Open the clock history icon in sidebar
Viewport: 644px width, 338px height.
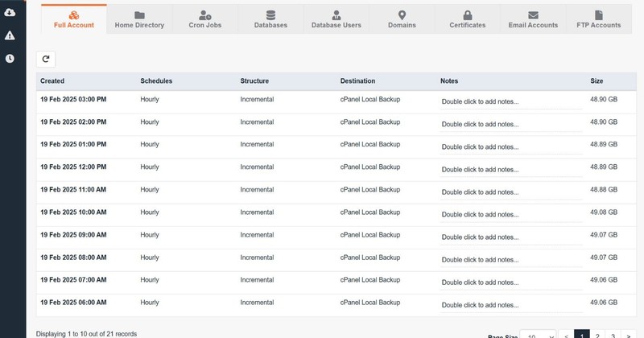(x=10, y=59)
